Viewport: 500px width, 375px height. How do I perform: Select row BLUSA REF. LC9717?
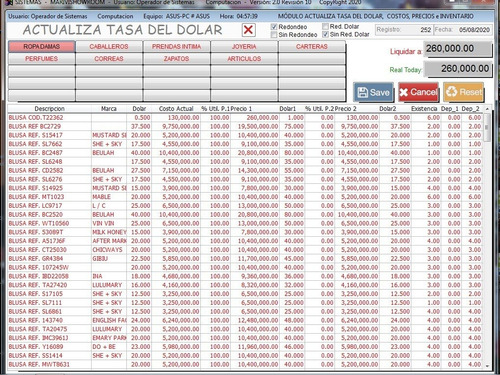point(246,206)
